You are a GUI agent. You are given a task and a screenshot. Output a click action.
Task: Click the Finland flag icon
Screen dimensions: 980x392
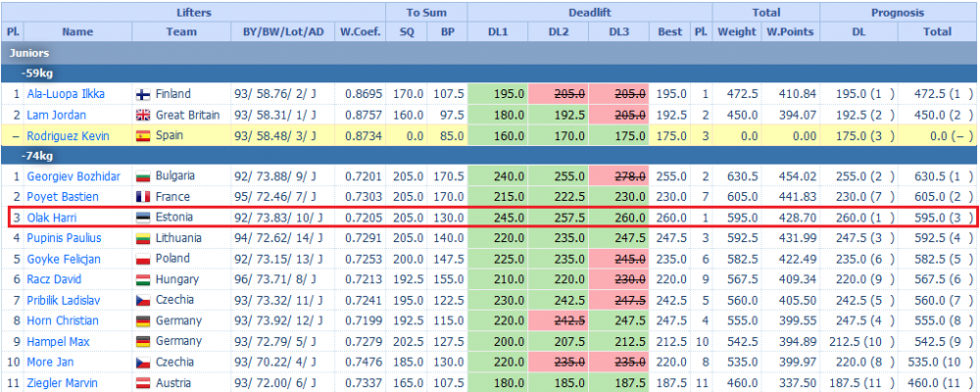pos(143,94)
